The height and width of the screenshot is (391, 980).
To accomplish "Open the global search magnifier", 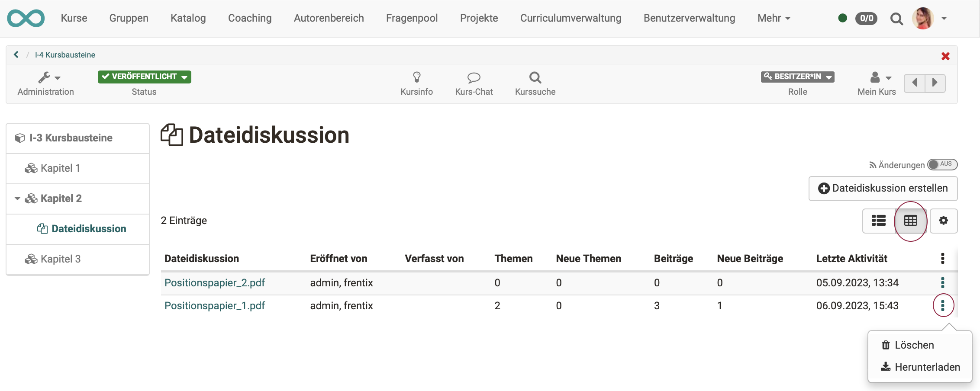I will (x=897, y=19).
